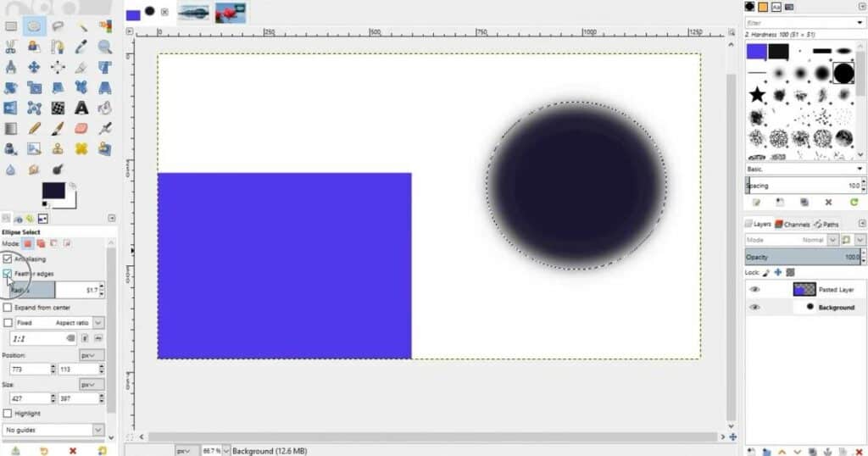Select the Scissors Select tool

point(10,47)
